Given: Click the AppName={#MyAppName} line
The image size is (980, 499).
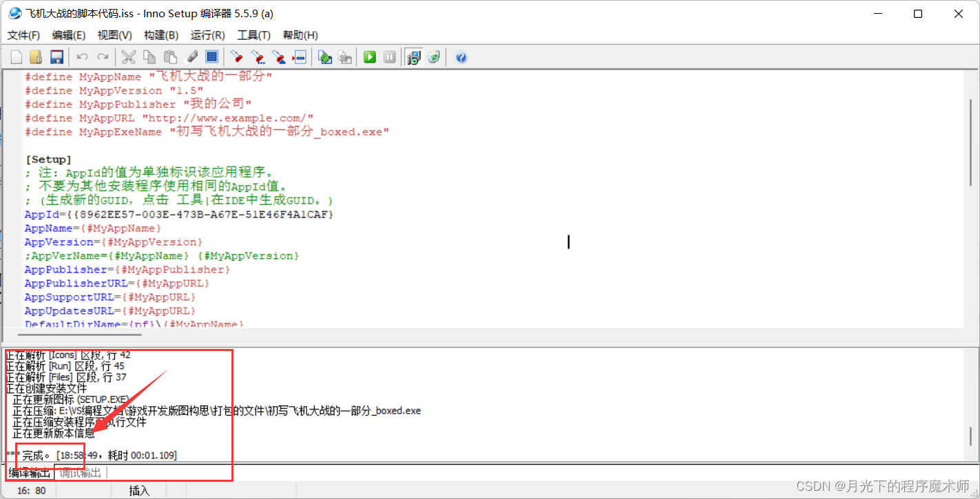Looking at the screenshot, I should 93,228.
